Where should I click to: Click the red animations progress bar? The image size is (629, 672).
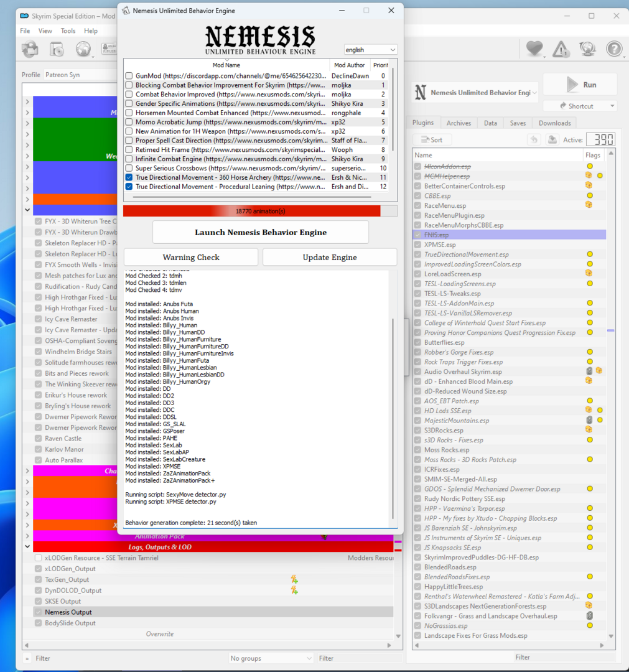(x=260, y=211)
